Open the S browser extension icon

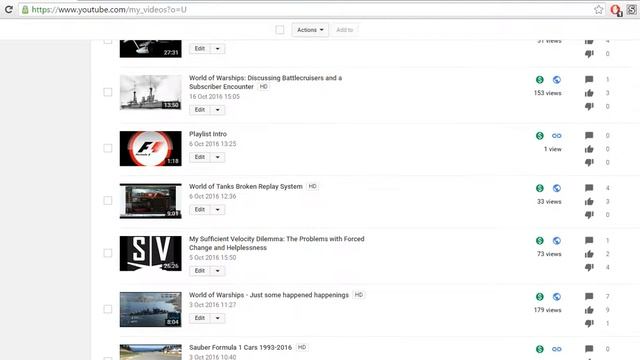point(631,9)
